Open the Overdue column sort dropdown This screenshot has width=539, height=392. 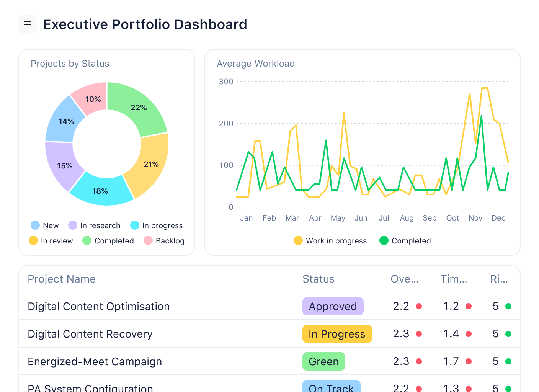pyautogui.click(x=405, y=279)
